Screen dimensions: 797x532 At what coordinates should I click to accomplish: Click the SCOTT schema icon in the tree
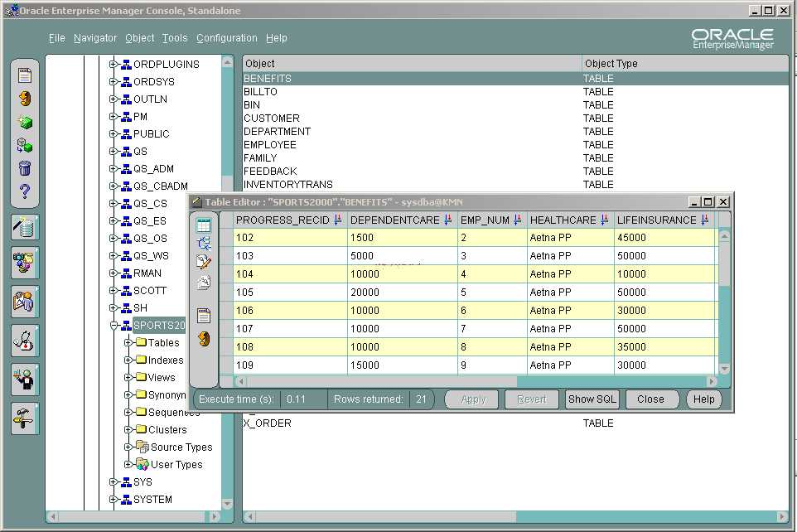(127, 290)
